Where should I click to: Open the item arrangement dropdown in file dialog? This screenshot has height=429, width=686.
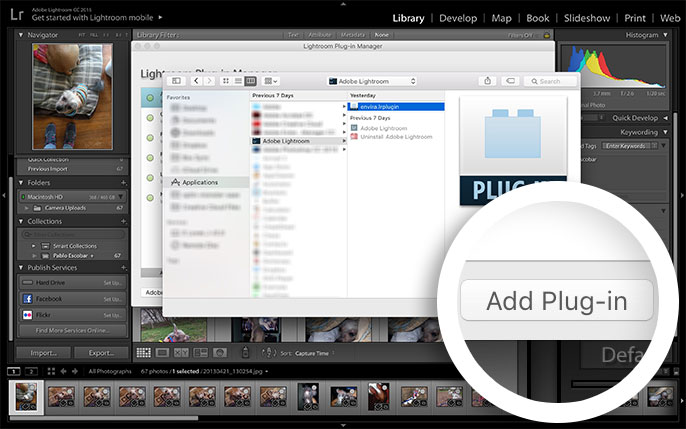[271, 81]
